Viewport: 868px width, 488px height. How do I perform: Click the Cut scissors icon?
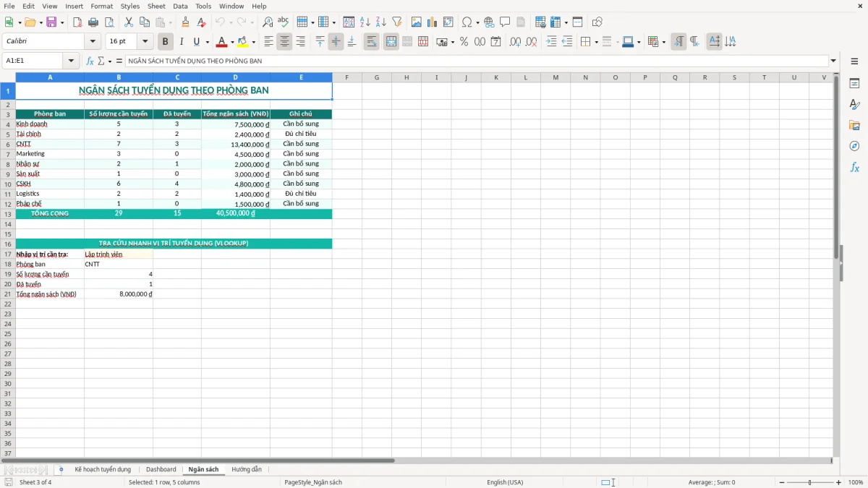(x=129, y=22)
